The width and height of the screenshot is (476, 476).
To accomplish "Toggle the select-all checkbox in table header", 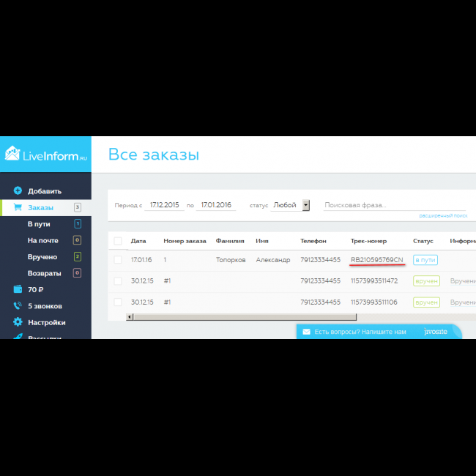I will point(118,240).
